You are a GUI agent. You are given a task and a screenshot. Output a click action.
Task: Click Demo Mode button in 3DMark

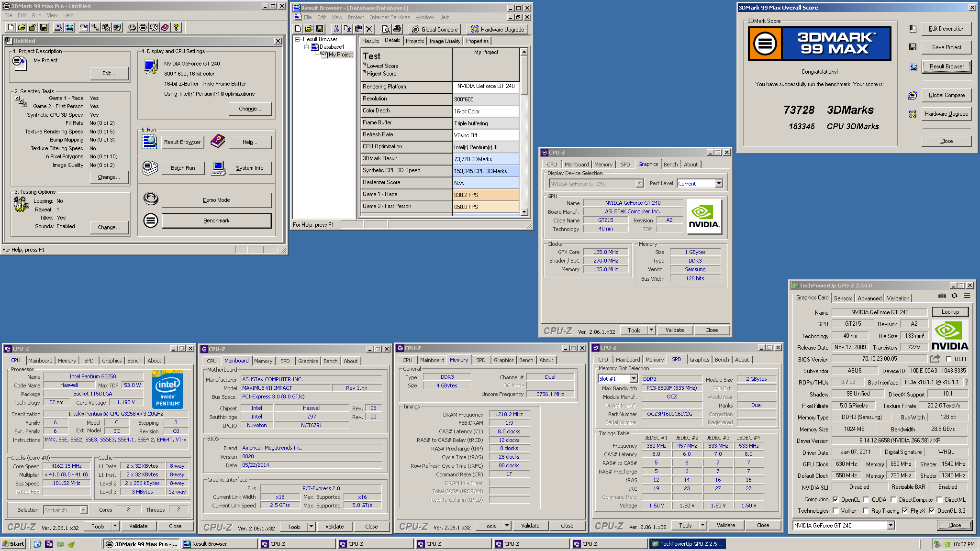216,200
